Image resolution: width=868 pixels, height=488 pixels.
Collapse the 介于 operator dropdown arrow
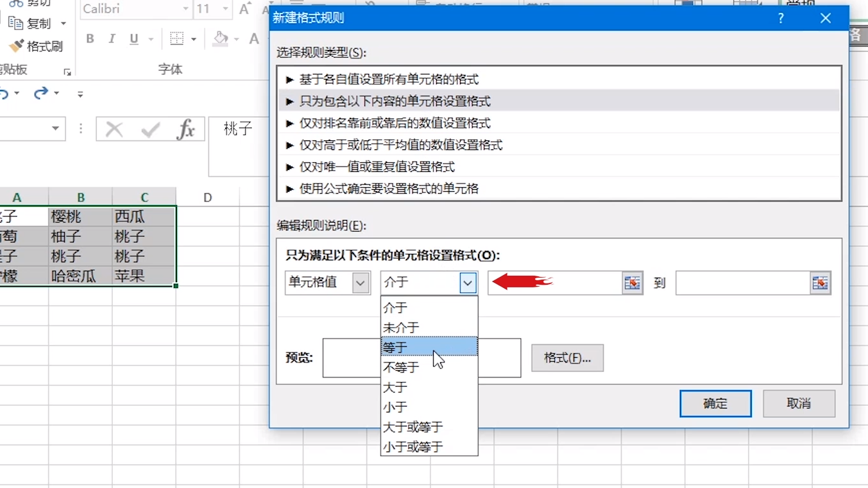click(x=468, y=282)
